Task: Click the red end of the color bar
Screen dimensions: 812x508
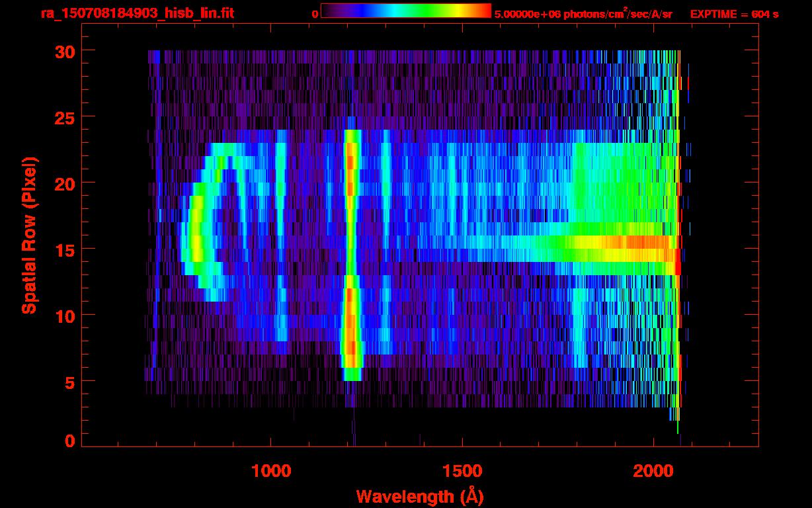Action: coord(483,11)
